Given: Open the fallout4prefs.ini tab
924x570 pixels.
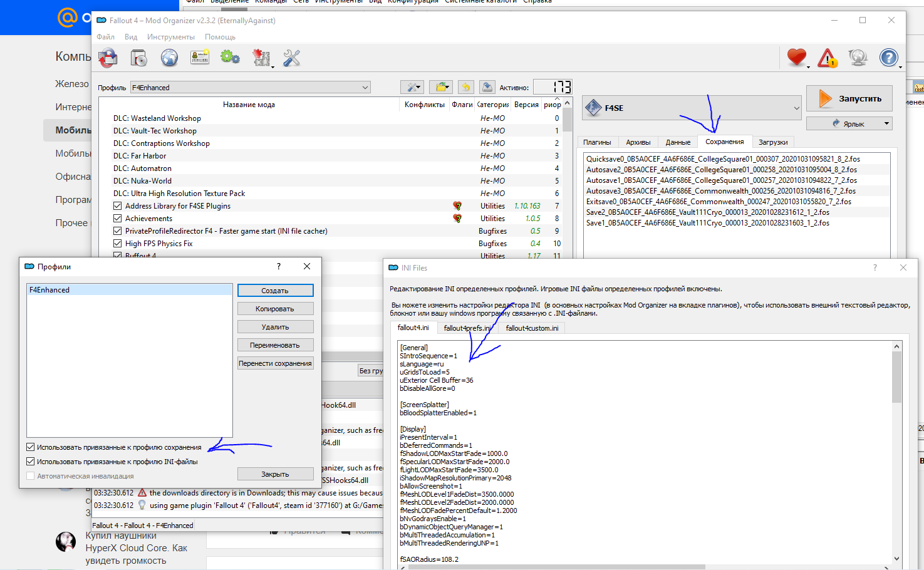Looking at the screenshot, I should [x=467, y=328].
